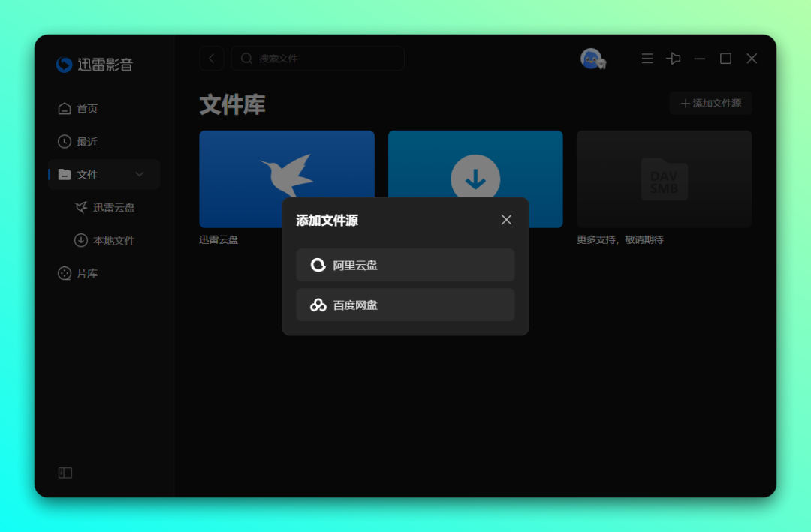Minimize the 迅雷影音 window
Image resolution: width=811 pixels, height=532 pixels.
700,59
